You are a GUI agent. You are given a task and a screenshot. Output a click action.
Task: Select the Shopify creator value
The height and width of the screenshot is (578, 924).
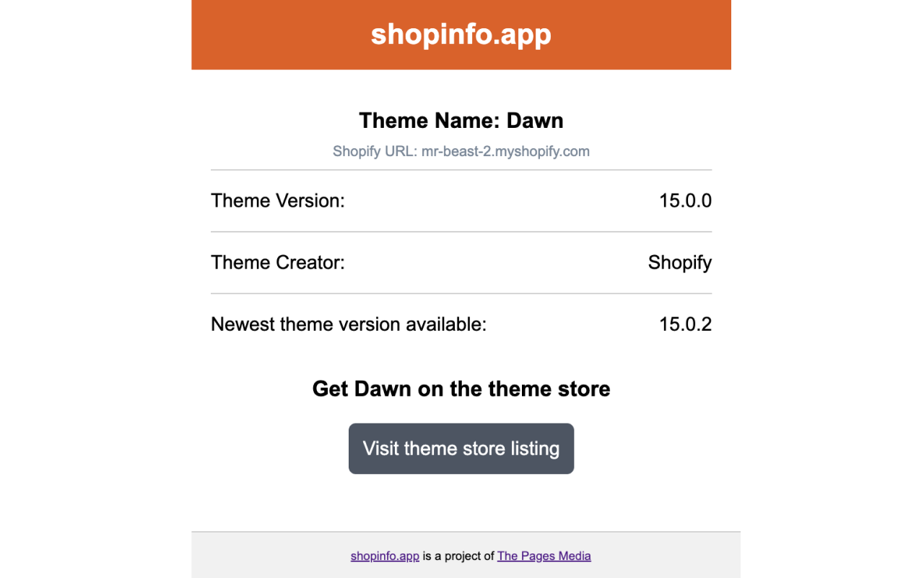pyautogui.click(x=679, y=262)
